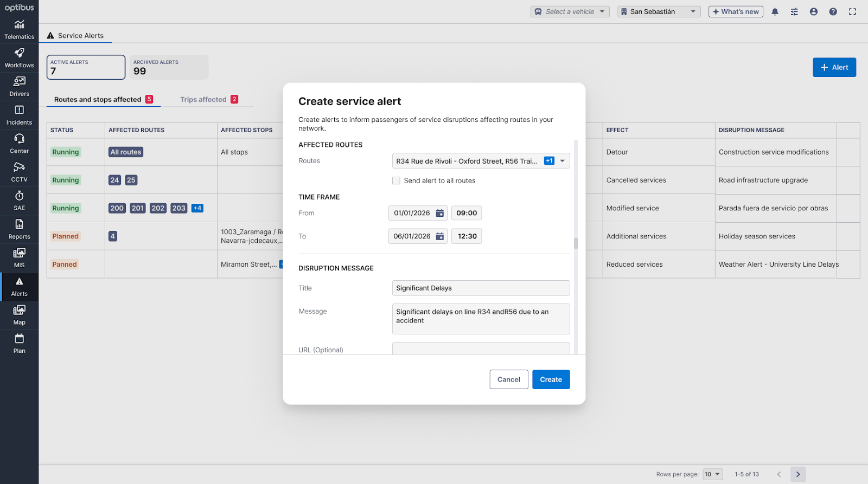Select the Active Alerts card
868x484 pixels.
tap(86, 67)
